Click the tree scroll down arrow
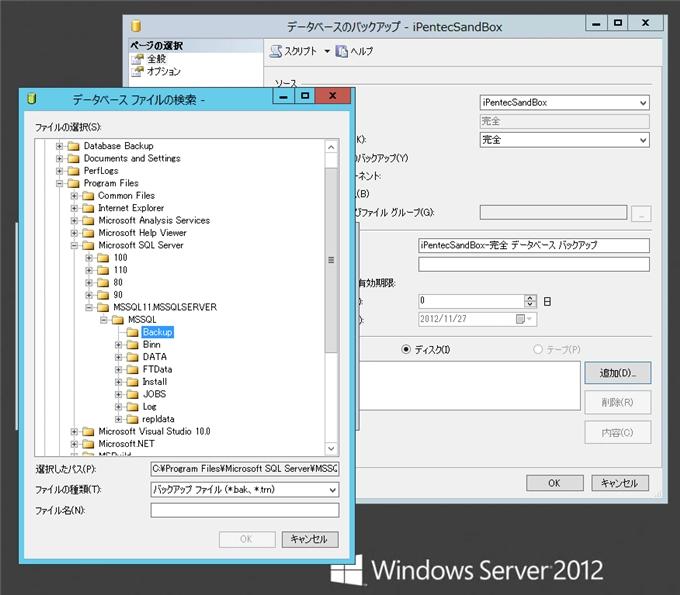Viewport: 680px width, 595px height. tap(331, 449)
